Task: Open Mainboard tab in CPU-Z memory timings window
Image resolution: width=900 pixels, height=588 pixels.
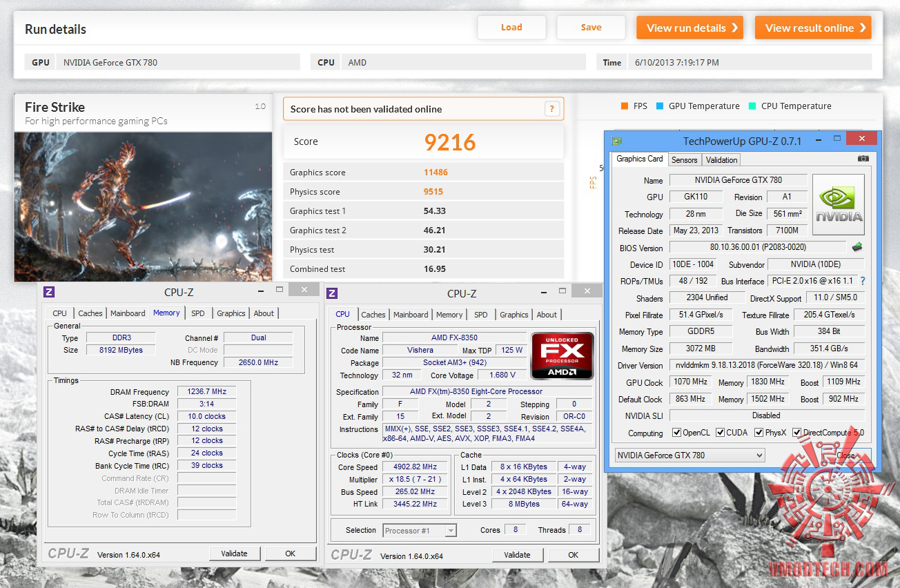Action: [x=128, y=313]
